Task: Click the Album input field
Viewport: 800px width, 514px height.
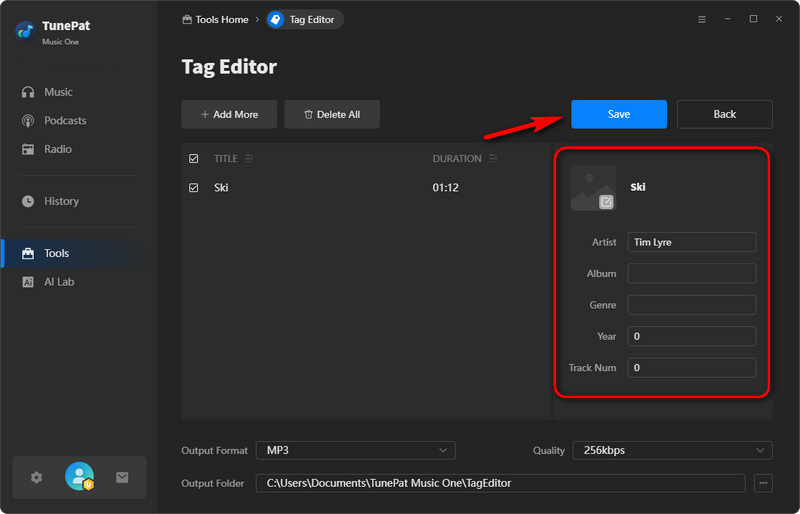Action: [x=691, y=274]
